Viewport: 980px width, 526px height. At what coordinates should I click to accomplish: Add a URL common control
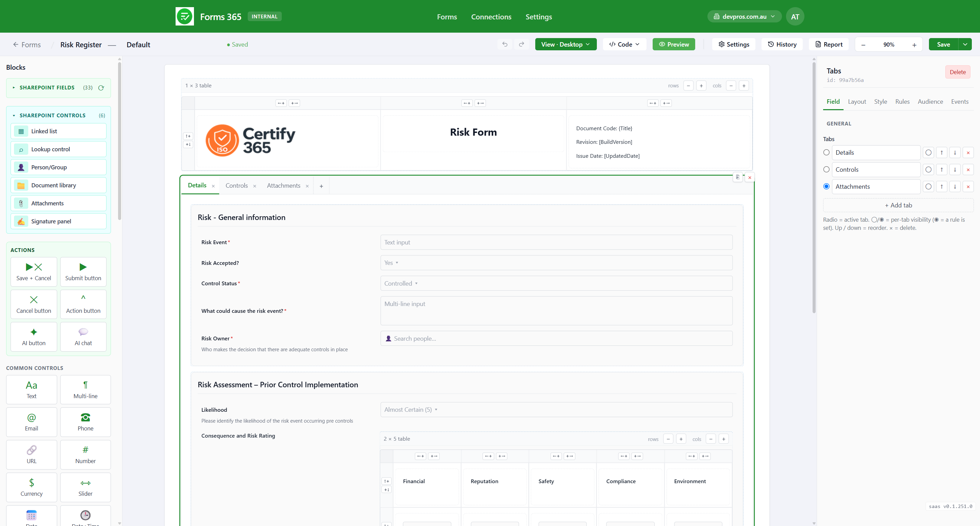[x=32, y=455]
